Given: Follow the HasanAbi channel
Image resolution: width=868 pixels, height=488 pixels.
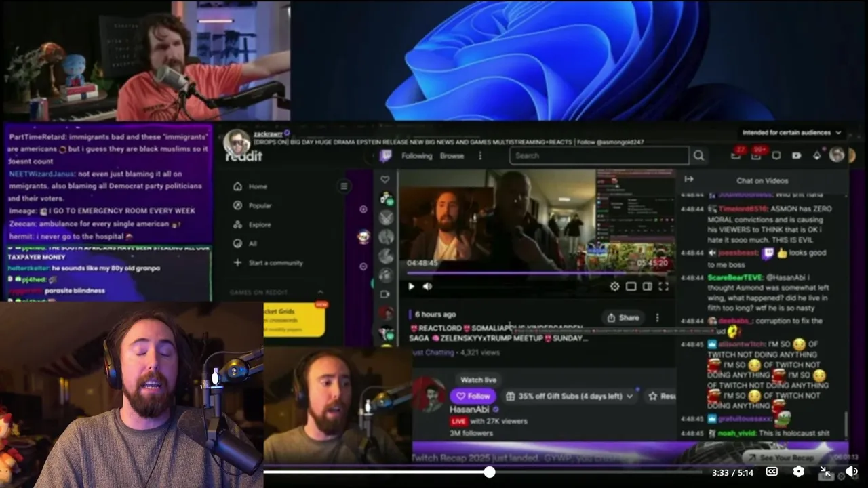Looking at the screenshot, I should (473, 396).
